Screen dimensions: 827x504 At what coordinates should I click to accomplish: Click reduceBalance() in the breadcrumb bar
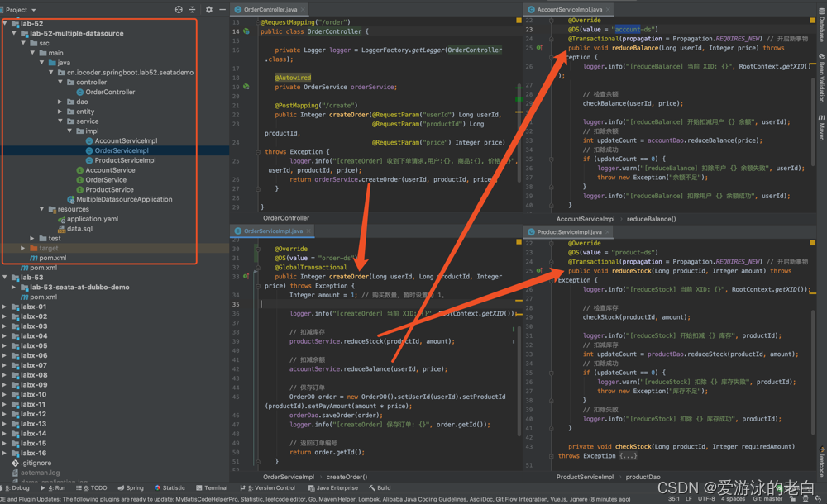pyautogui.click(x=651, y=219)
